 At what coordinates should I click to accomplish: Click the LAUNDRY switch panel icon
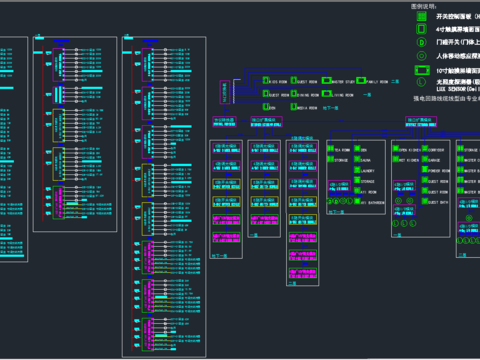click(357, 170)
